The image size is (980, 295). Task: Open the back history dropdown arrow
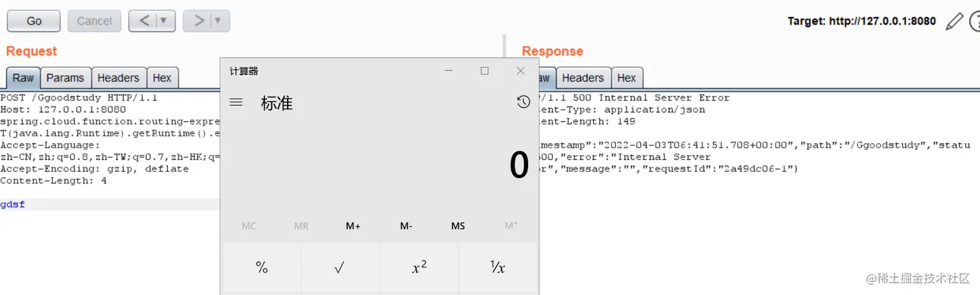164,21
